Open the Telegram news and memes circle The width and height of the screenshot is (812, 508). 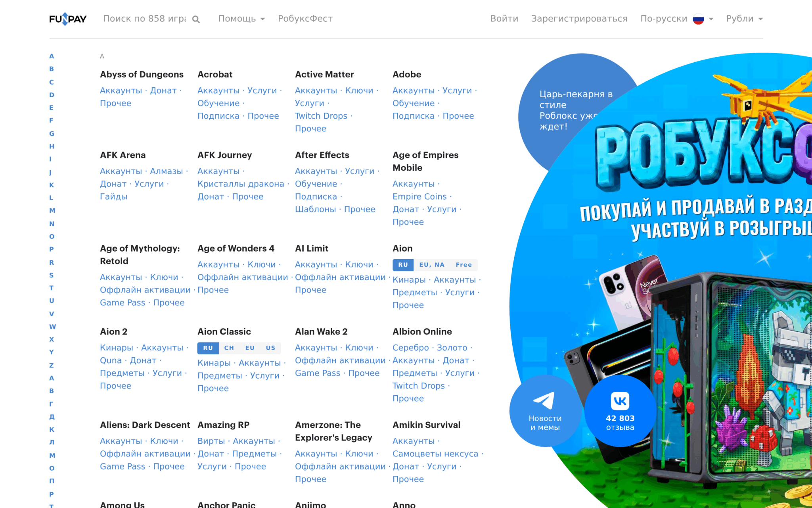[545, 411]
